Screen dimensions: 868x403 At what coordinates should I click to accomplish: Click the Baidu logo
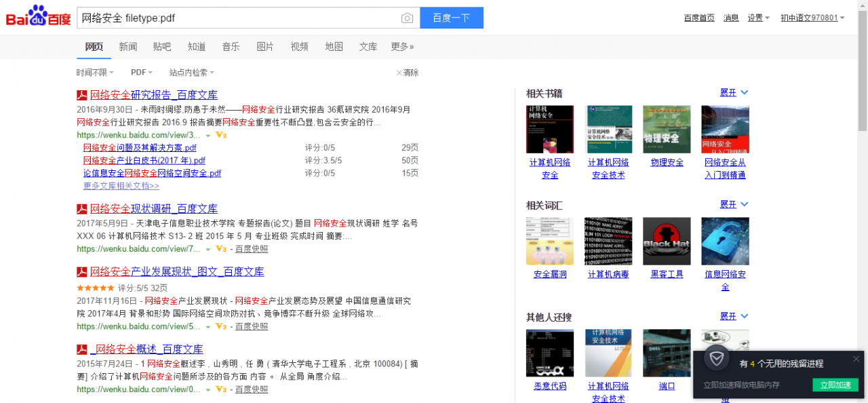(39, 16)
